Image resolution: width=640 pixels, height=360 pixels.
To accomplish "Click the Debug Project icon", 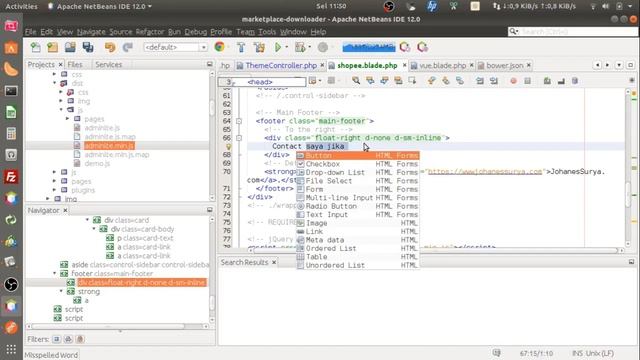I will (x=300, y=47).
